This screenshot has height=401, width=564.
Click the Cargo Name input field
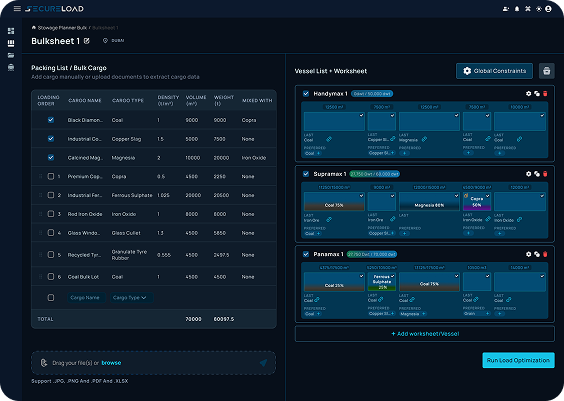coord(86,297)
